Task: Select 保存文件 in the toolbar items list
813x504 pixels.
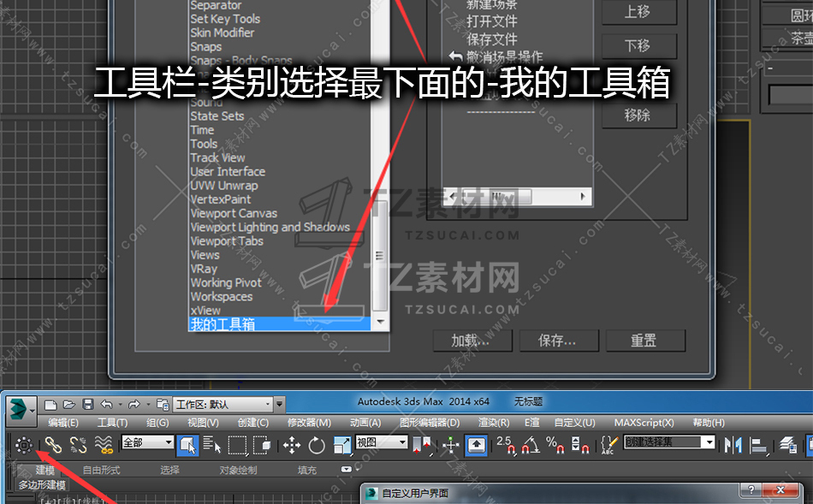Action: coord(491,39)
